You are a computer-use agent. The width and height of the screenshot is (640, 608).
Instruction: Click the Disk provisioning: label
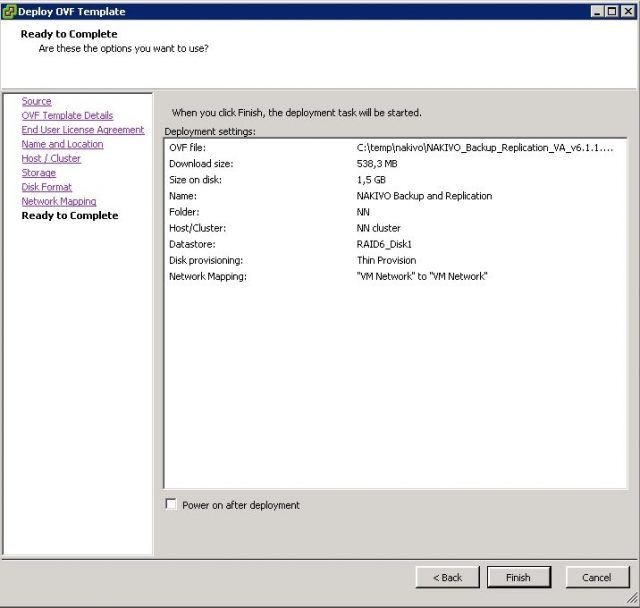tap(206, 260)
